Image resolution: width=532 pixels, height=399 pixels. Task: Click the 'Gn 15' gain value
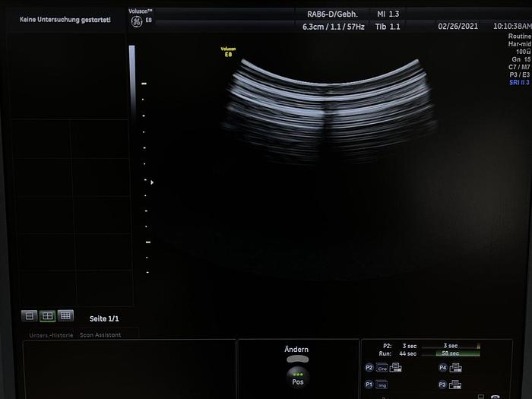tap(521, 59)
